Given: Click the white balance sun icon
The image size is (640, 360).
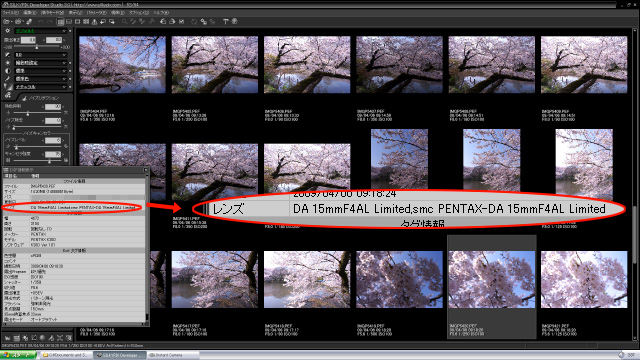Looking at the screenshot, I should pyautogui.click(x=7, y=63).
